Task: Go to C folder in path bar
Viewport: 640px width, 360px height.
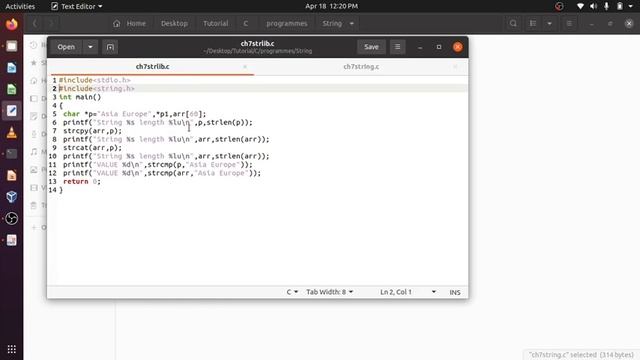Action: (x=246, y=24)
